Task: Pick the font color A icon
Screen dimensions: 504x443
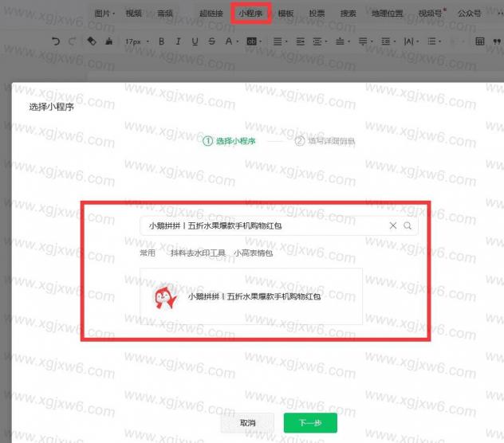Action: point(229,41)
